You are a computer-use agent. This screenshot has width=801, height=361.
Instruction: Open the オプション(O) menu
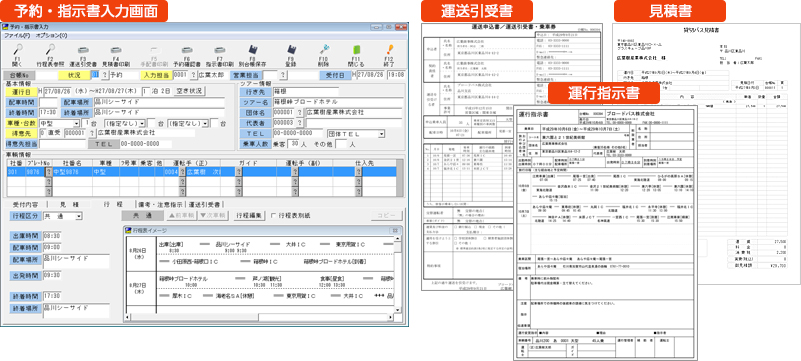[x=51, y=36]
